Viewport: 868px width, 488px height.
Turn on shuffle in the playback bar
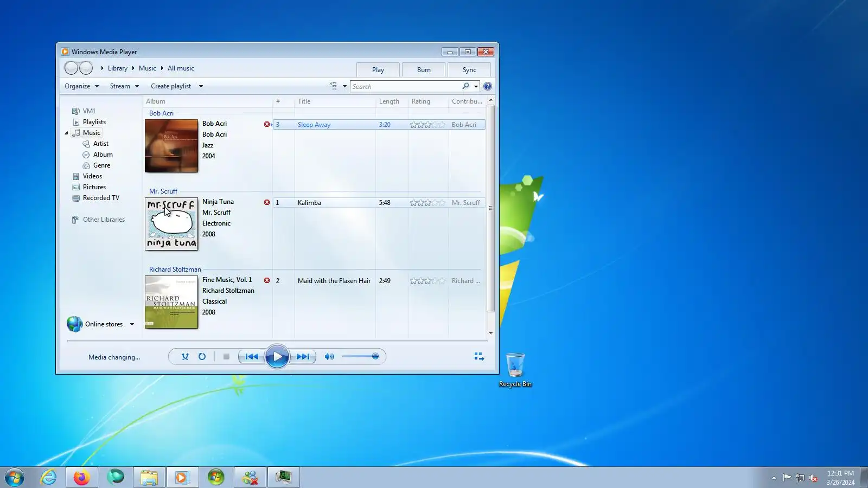pos(185,357)
